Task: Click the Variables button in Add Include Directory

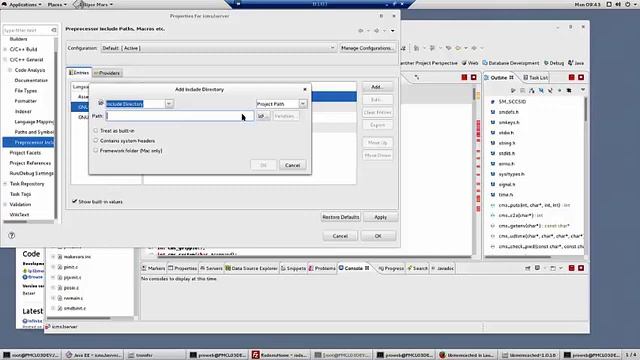Action: pos(285,116)
